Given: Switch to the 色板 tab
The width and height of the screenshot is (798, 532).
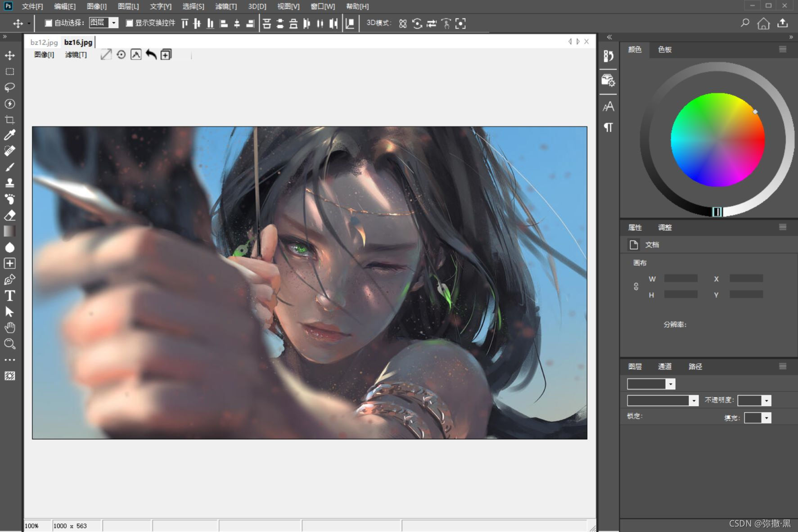Looking at the screenshot, I should point(665,50).
